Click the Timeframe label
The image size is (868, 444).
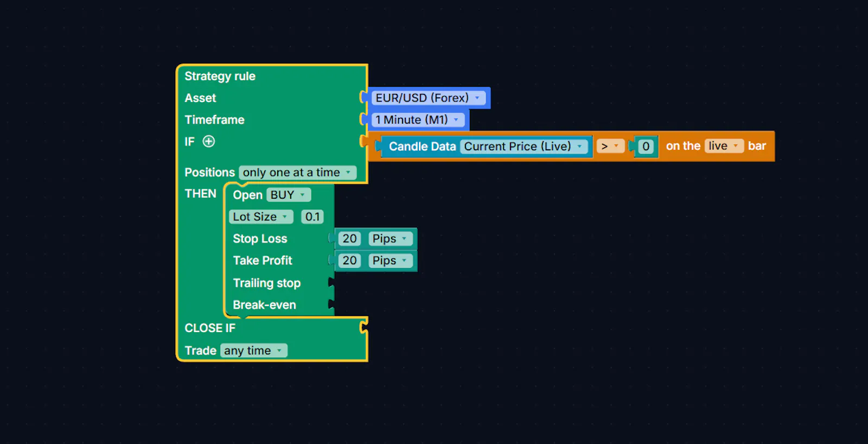[214, 120]
